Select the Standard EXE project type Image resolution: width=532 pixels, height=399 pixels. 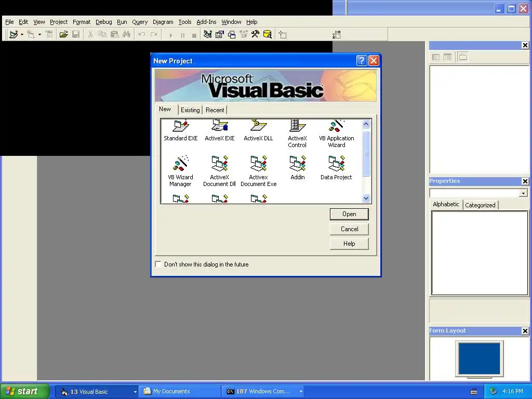pos(180,131)
